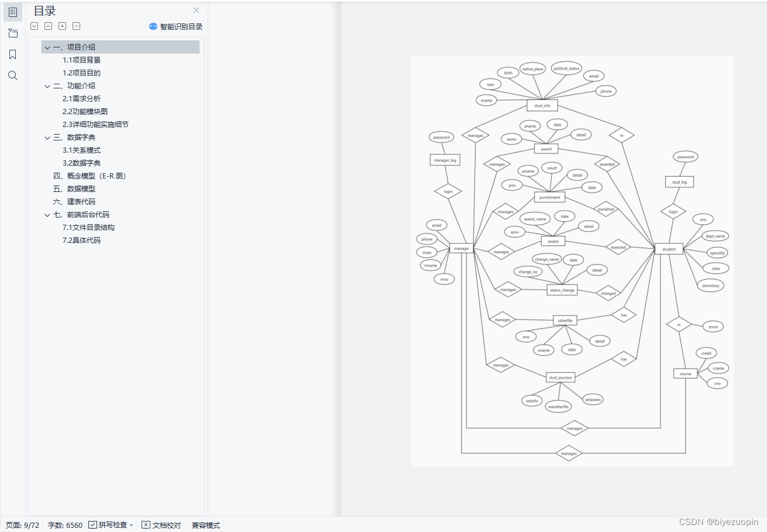
Task: Go to 1.2项目目的 section
Action: (x=82, y=73)
